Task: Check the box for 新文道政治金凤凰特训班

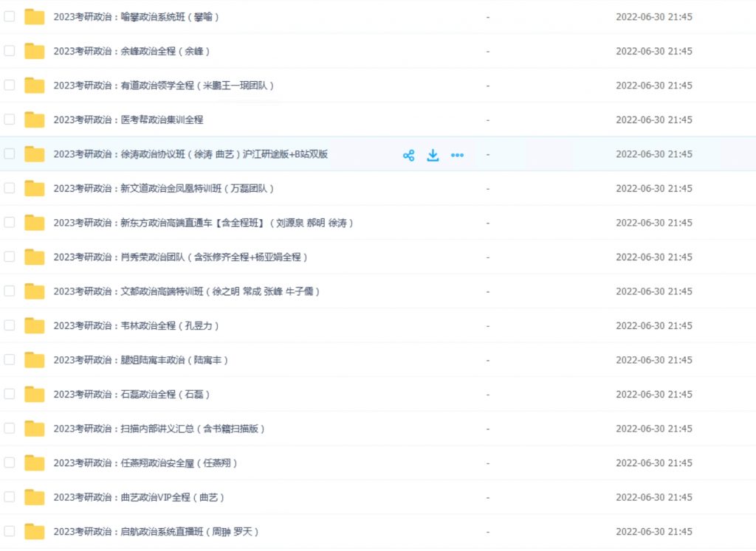Action: point(9,188)
